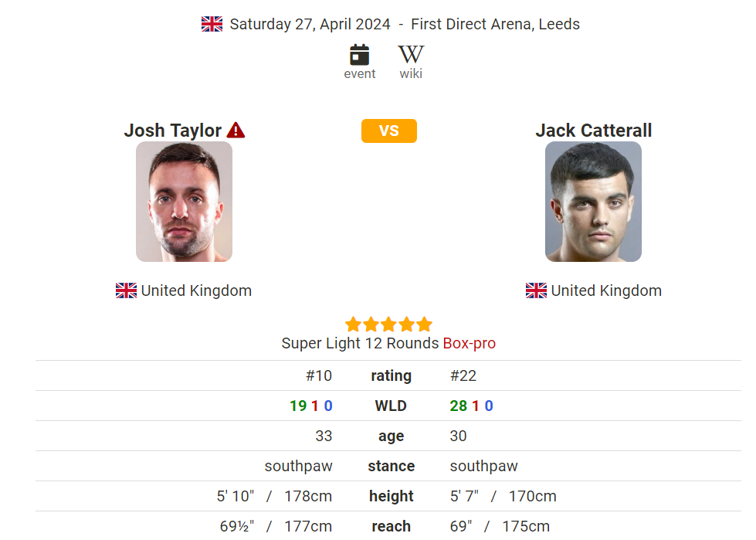The width and height of the screenshot is (756, 540).
Task: Click the UK flag next to the date
Action: (x=212, y=24)
